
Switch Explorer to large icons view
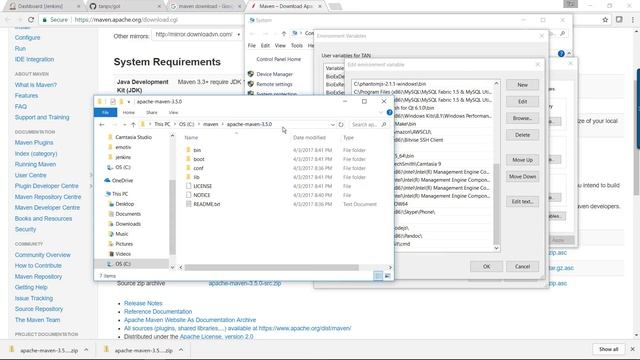pyautogui.click(x=387, y=276)
